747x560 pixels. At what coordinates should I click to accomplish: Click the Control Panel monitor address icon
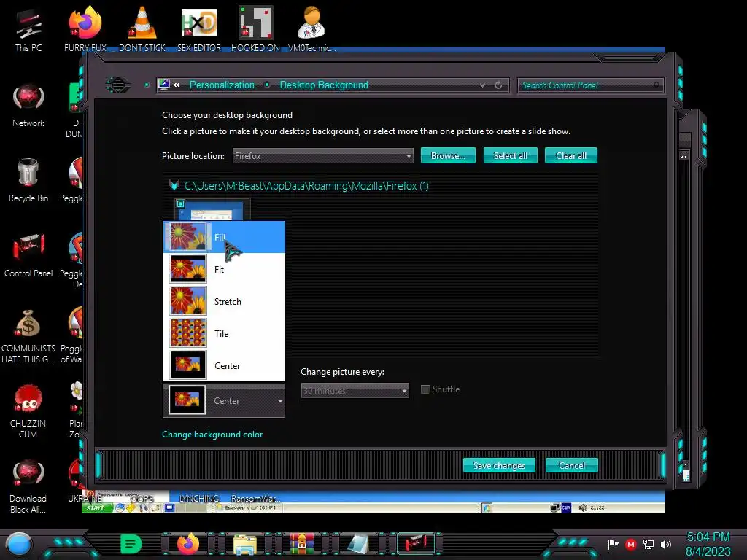point(164,85)
